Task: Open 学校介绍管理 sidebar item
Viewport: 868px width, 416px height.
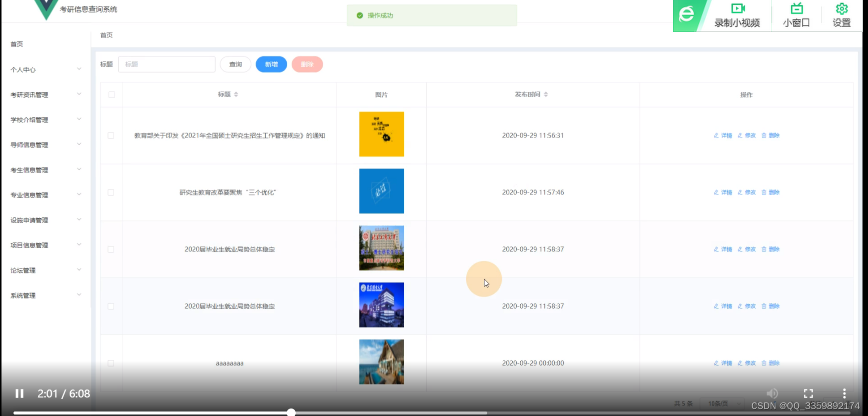Action: [x=46, y=119]
